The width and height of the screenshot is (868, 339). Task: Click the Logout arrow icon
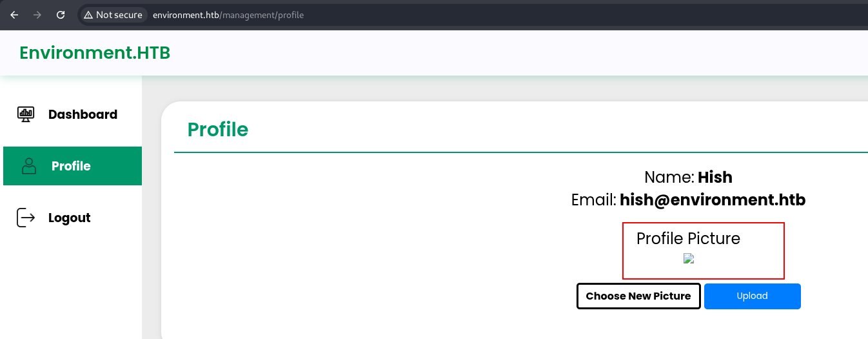(x=25, y=218)
